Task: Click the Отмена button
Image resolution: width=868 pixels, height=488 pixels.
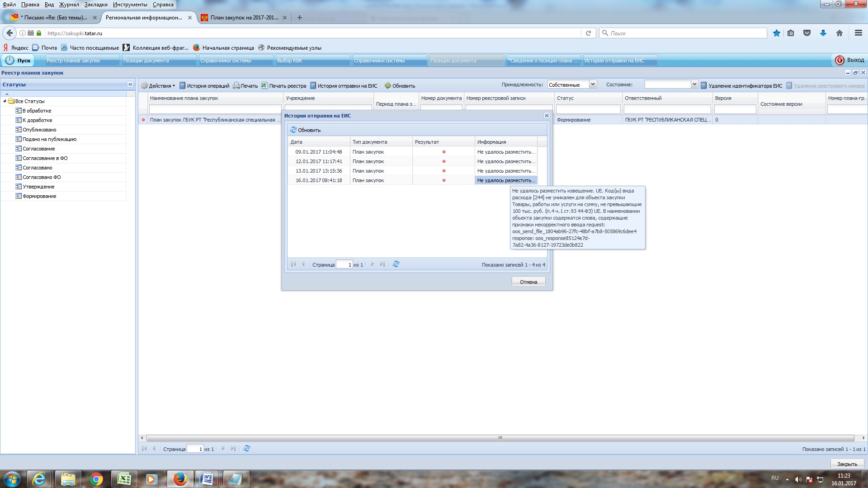Action: [528, 282]
